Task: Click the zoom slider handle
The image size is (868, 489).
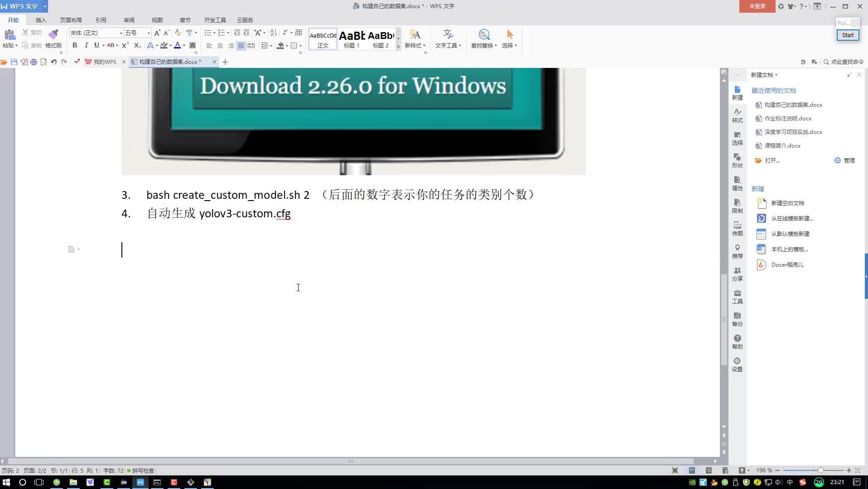Action: coord(820,470)
